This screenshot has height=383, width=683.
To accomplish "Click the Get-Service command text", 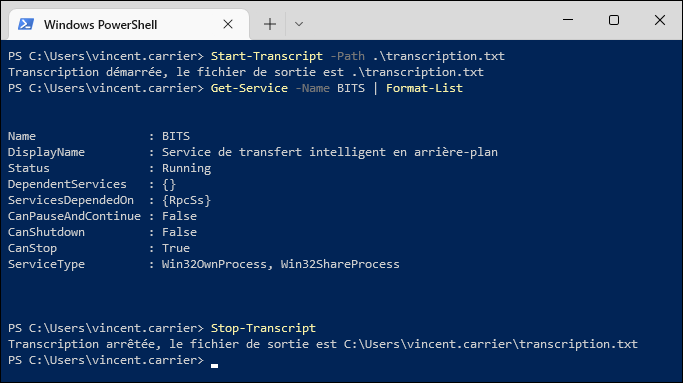I will point(249,88).
